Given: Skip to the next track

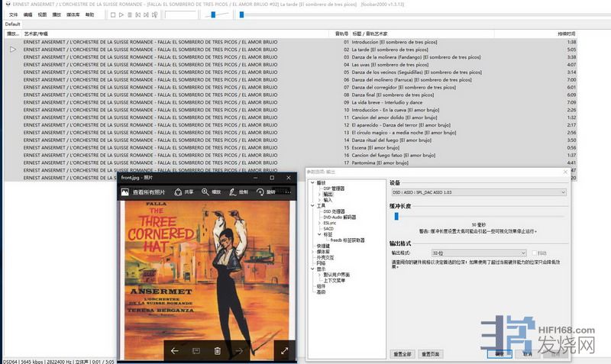Looking at the screenshot, I should (x=147, y=14).
